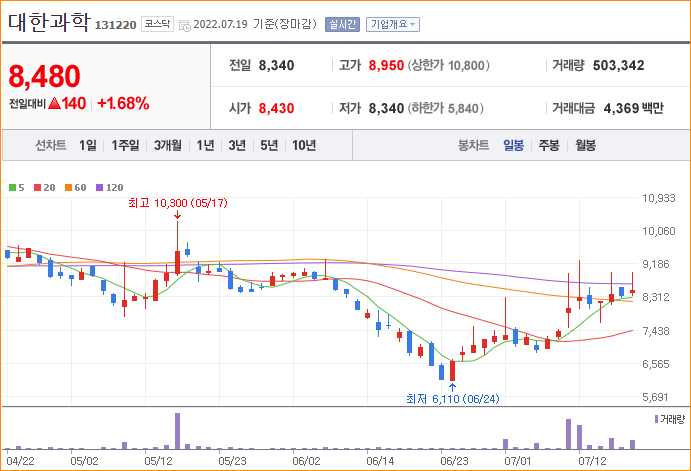This screenshot has height=471, width=691.
Task: Click the 5,691 price axis label
Action: pyautogui.click(x=656, y=397)
